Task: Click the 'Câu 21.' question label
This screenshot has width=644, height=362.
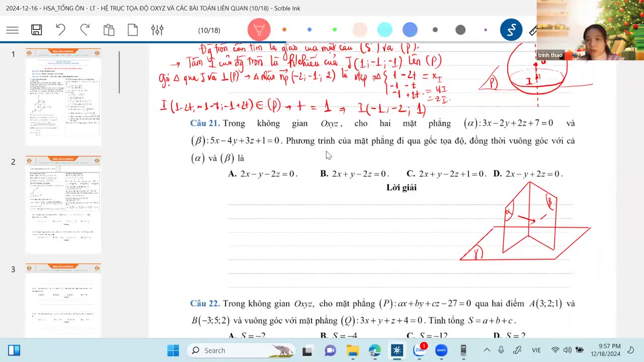Action: 205,123
